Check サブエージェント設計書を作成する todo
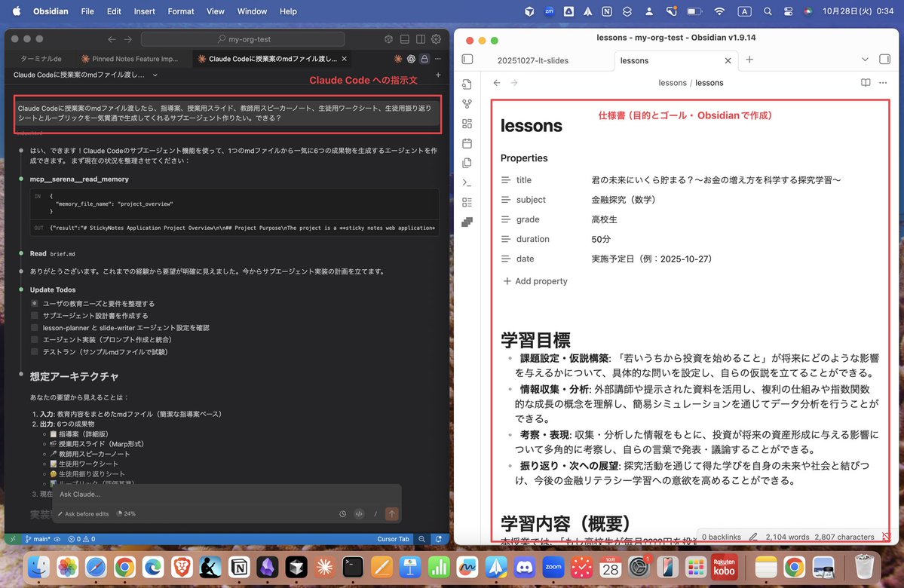This screenshot has width=904, height=588. [x=35, y=315]
